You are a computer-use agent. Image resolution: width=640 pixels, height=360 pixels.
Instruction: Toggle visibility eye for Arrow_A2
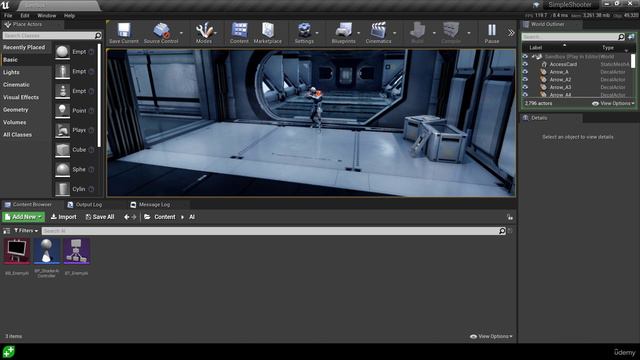coord(525,80)
